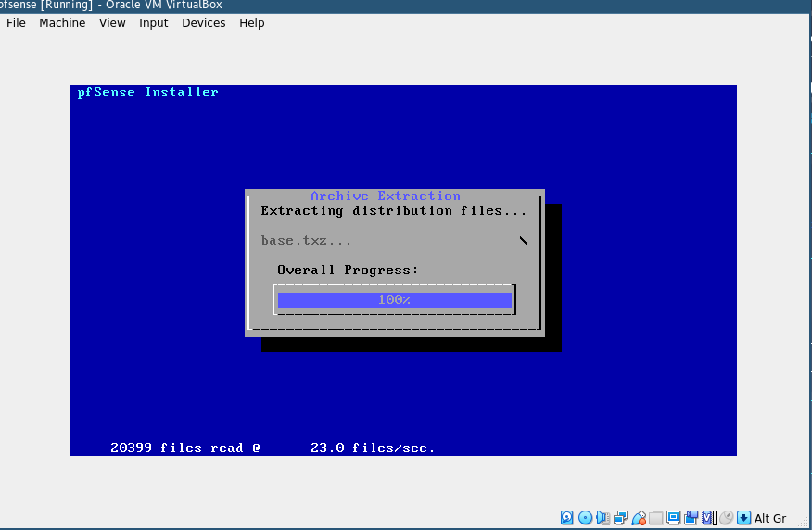This screenshot has width=812, height=530.
Task: Click the recording indicator icon
Action: click(x=691, y=518)
